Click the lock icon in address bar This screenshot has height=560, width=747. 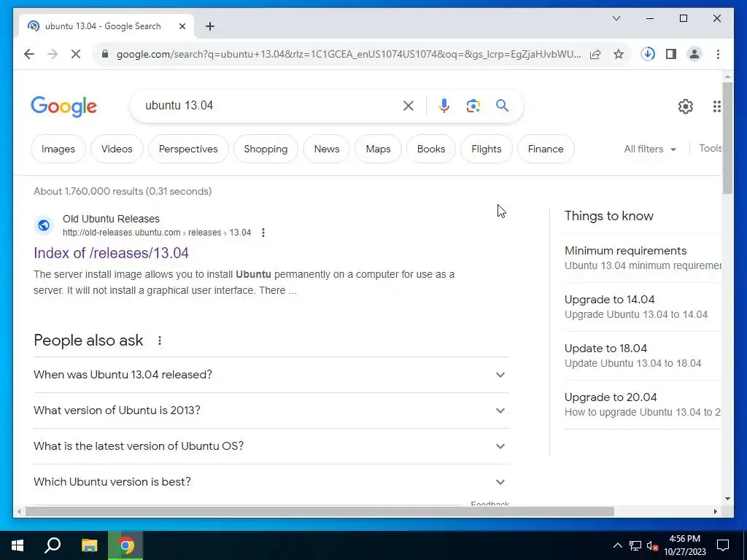point(105,54)
